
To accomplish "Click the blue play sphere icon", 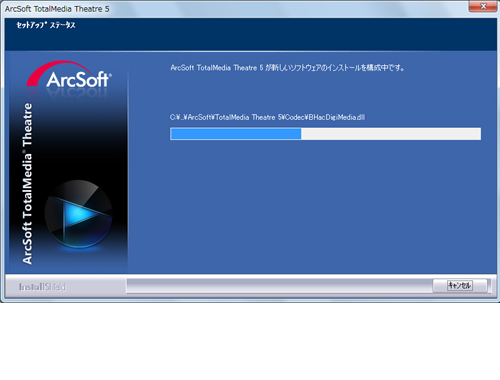I will coord(78,214).
